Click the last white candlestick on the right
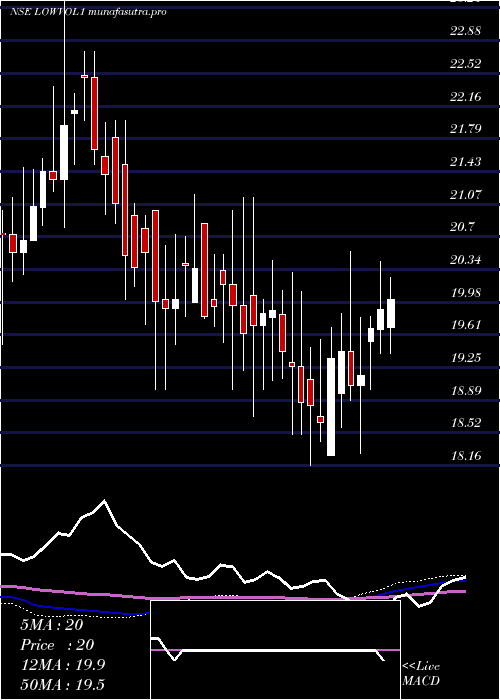Screen dimensions: 500x700 click(391, 313)
